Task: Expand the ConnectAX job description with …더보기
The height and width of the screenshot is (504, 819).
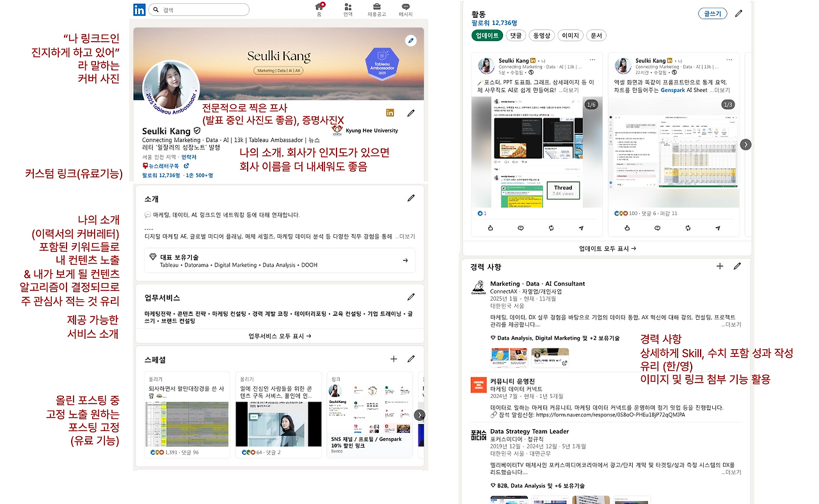Action: [731, 325]
